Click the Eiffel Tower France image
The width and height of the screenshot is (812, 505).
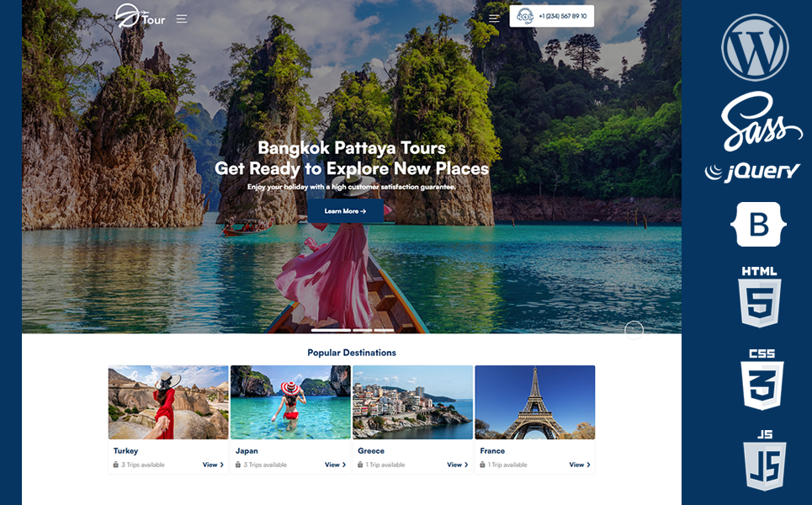point(534,402)
